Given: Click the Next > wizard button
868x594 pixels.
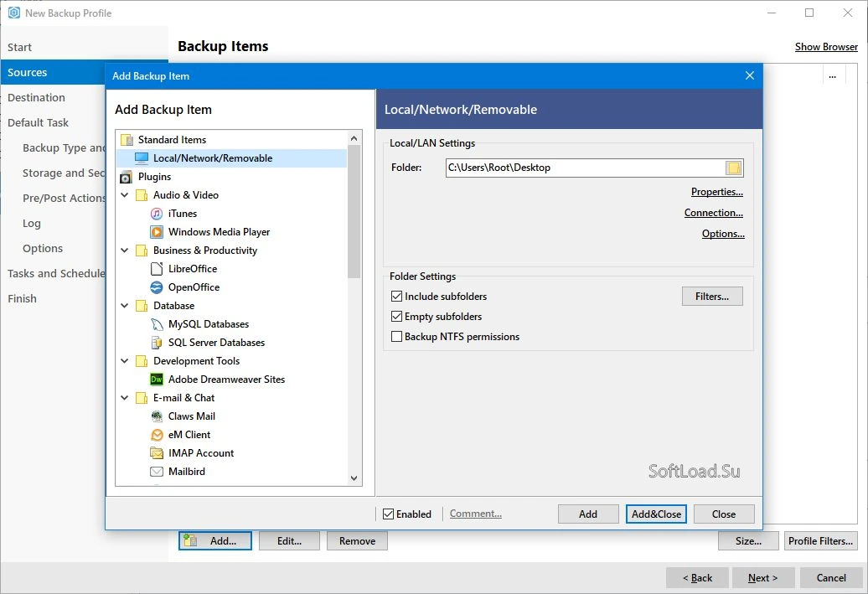Looking at the screenshot, I should 762,577.
